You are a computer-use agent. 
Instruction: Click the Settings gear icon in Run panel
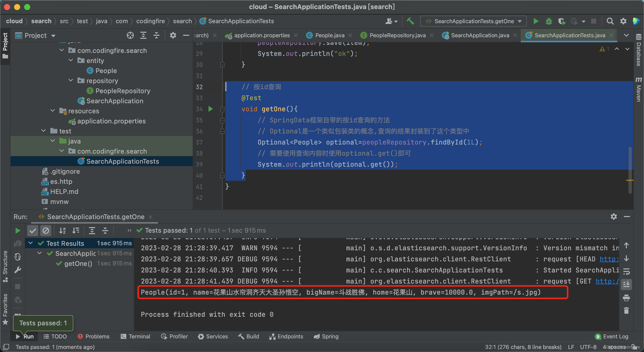614,216
